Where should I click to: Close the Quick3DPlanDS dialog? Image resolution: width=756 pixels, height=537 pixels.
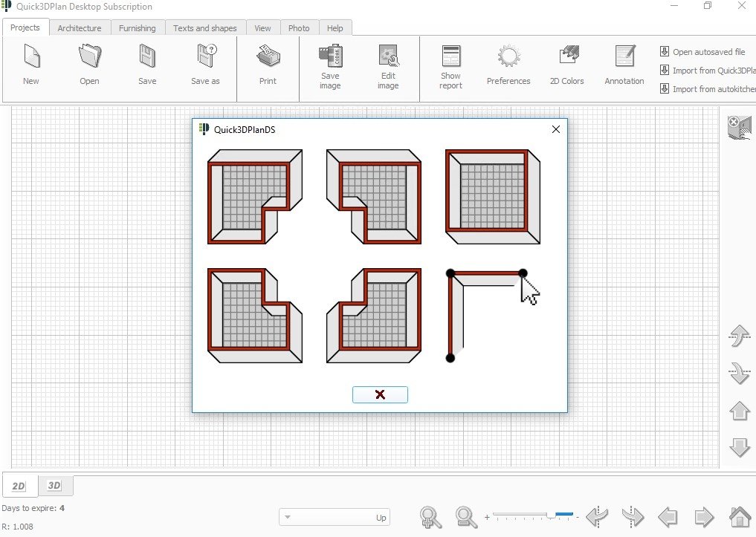click(x=556, y=129)
